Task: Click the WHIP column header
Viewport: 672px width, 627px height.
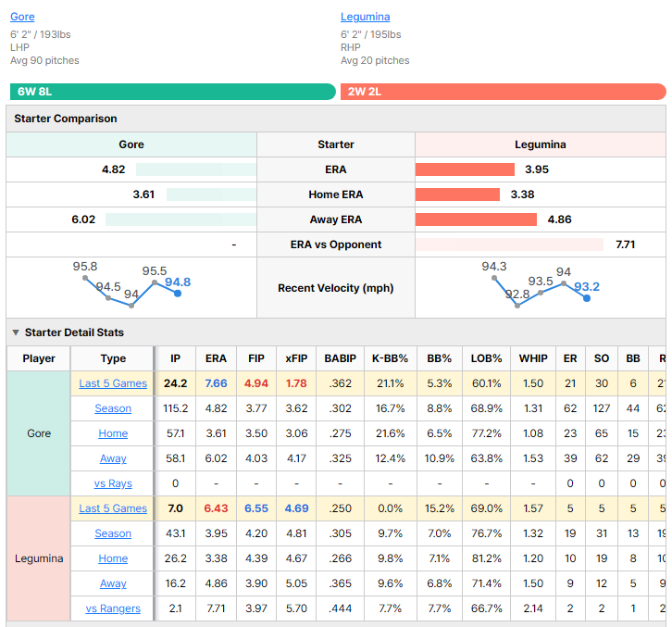Action: click(x=533, y=358)
